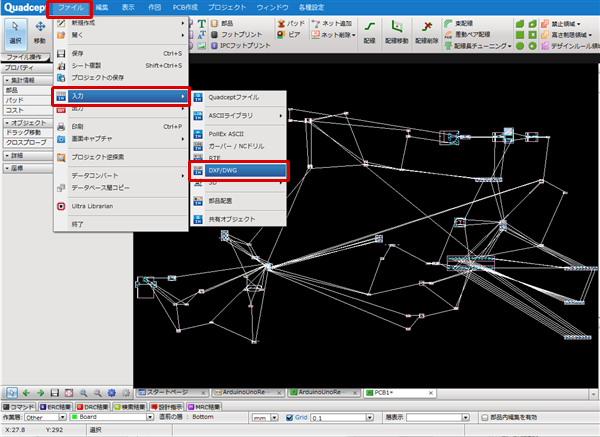The width and height of the screenshot is (600, 437).
Task: Click the green back arrow in bottom toolbar
Action: (26, 393)
